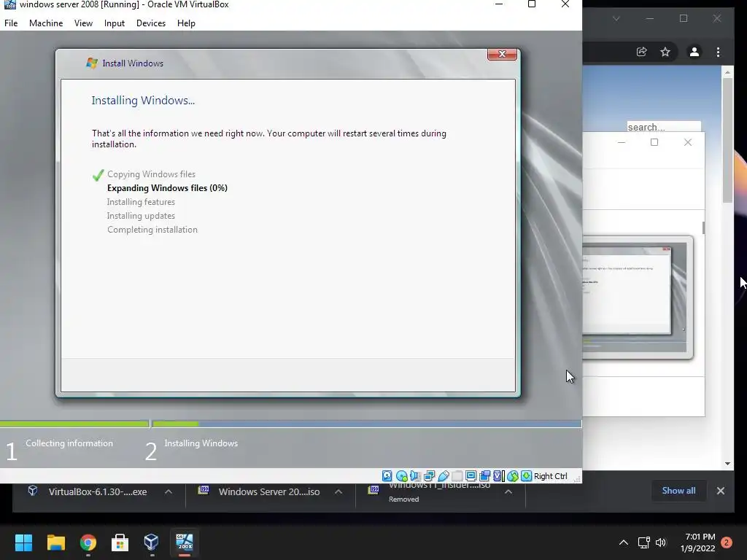This screenshot has width=747, height=560.
Task: Expand options for Windows Server iso download
Action: point(338,491)
